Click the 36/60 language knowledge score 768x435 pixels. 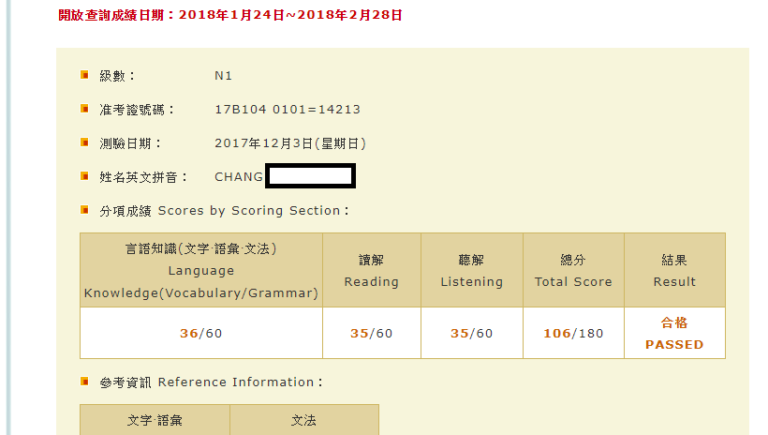tap(201, 333)
